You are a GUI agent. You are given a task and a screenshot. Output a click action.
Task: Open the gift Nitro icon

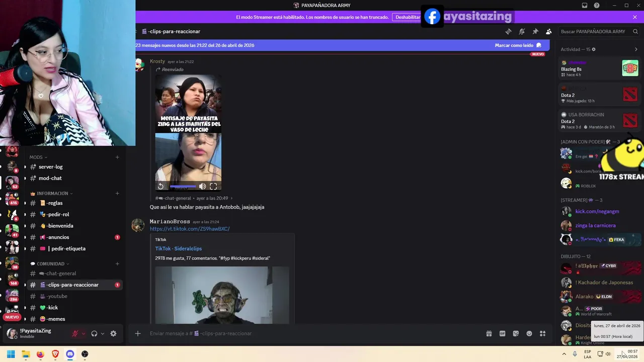[489, 333]
